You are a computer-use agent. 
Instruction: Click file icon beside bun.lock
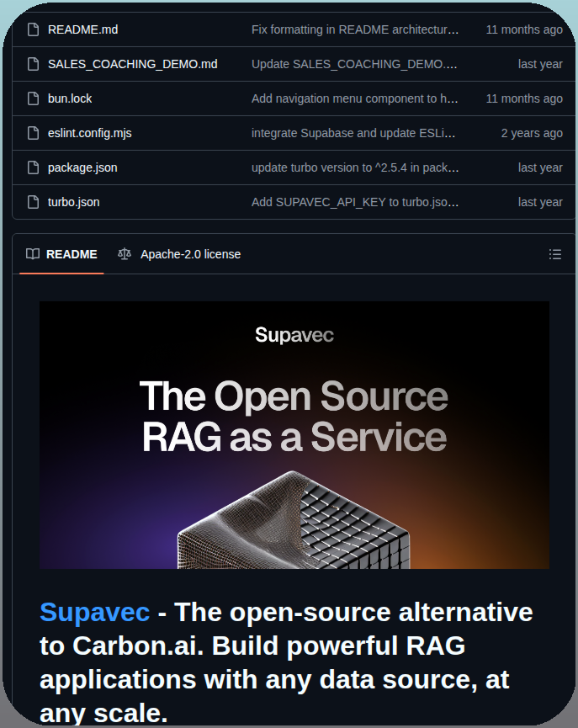33,98
